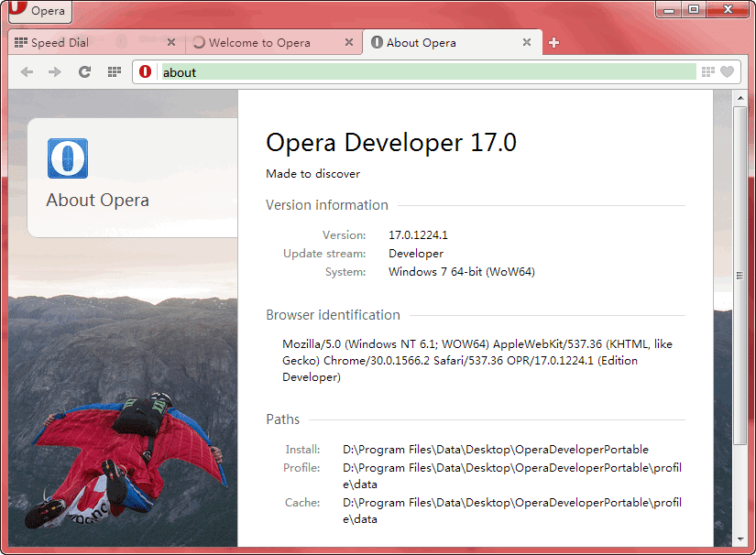
Task: Open a new tab with the plus button
Action: click(x=555, y=42)
